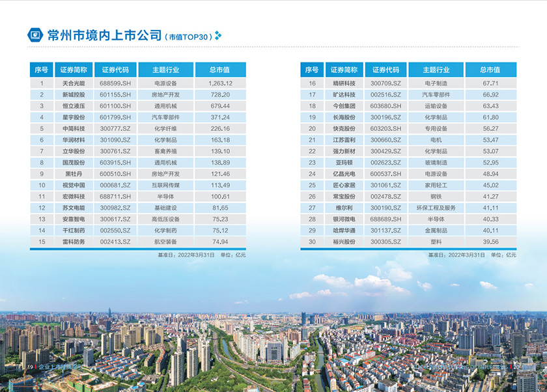Click company name "视觉中国"
547x392 pixels.
tap(74, 185)
